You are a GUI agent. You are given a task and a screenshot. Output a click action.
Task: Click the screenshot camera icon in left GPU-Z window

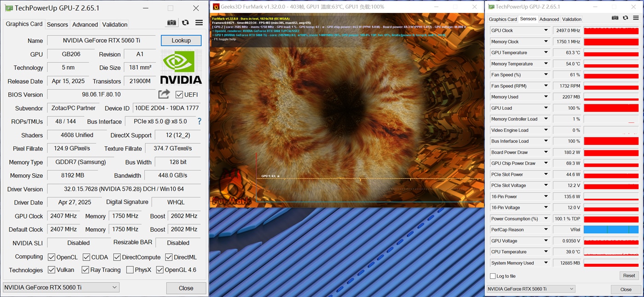coord(172,23)
